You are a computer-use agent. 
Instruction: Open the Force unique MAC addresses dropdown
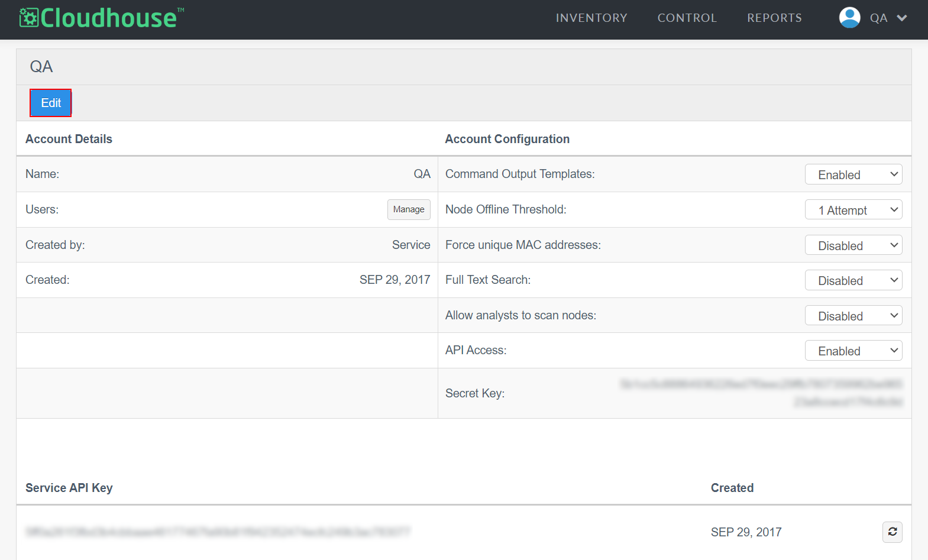(x=853, y=245)
